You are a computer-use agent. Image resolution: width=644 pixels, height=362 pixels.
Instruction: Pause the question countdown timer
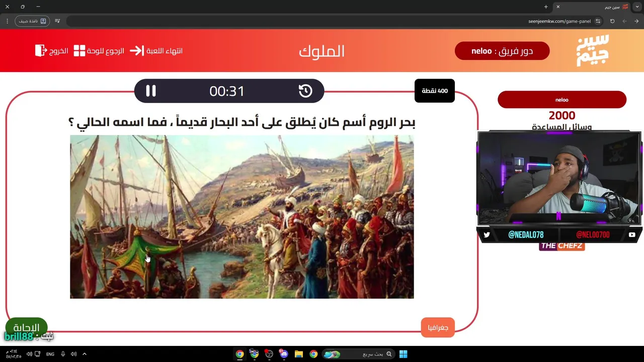pos(151,91)
